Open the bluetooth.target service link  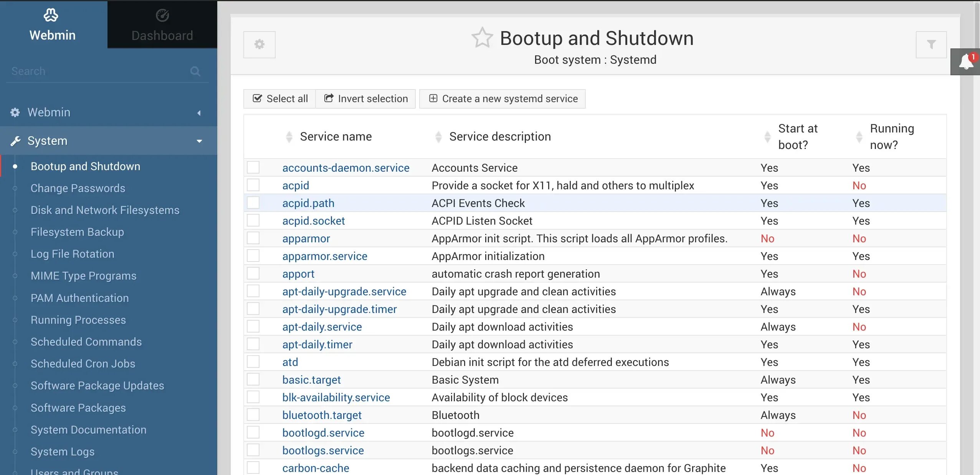pos(322,415)
